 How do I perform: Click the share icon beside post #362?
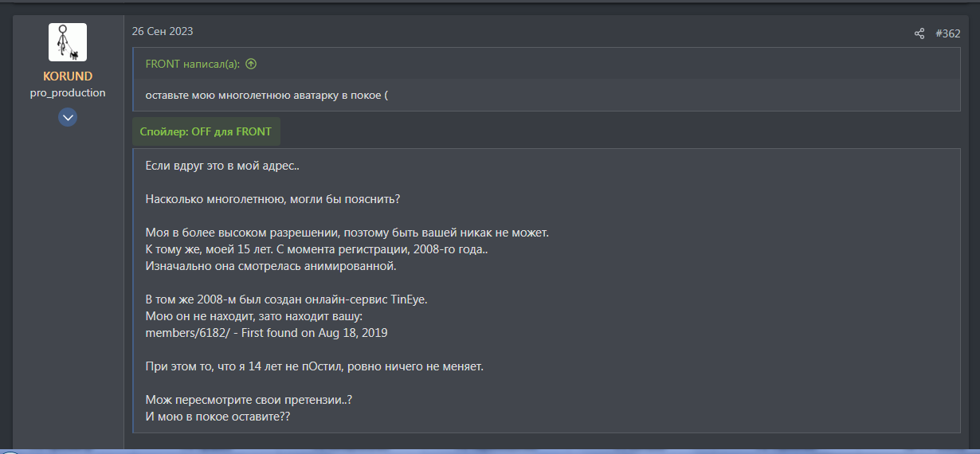pos(919,33)
